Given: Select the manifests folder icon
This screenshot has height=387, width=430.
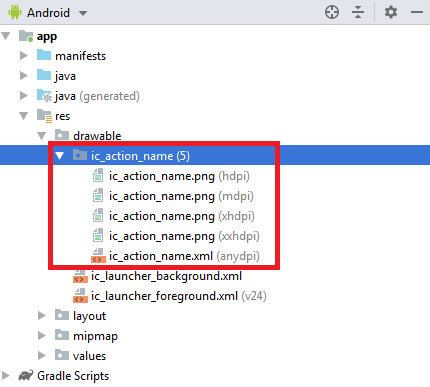Looking at the screenshot, I should (x=44, y=55).
